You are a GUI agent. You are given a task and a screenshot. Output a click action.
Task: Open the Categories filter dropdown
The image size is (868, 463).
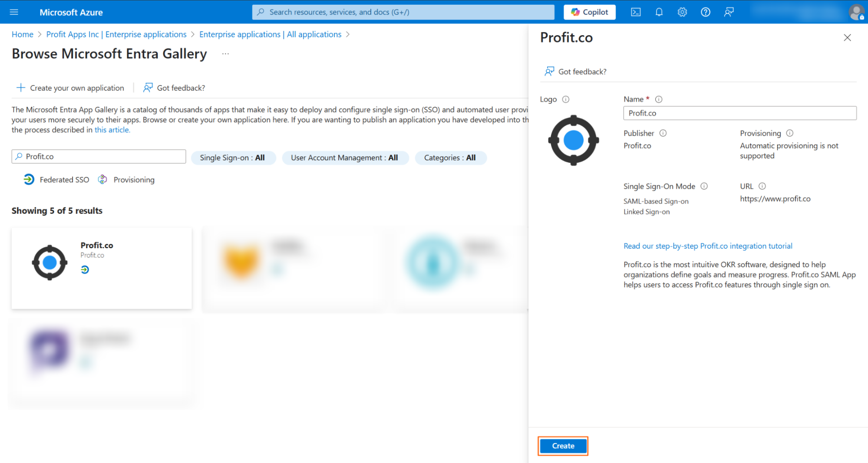click(450, 158)
